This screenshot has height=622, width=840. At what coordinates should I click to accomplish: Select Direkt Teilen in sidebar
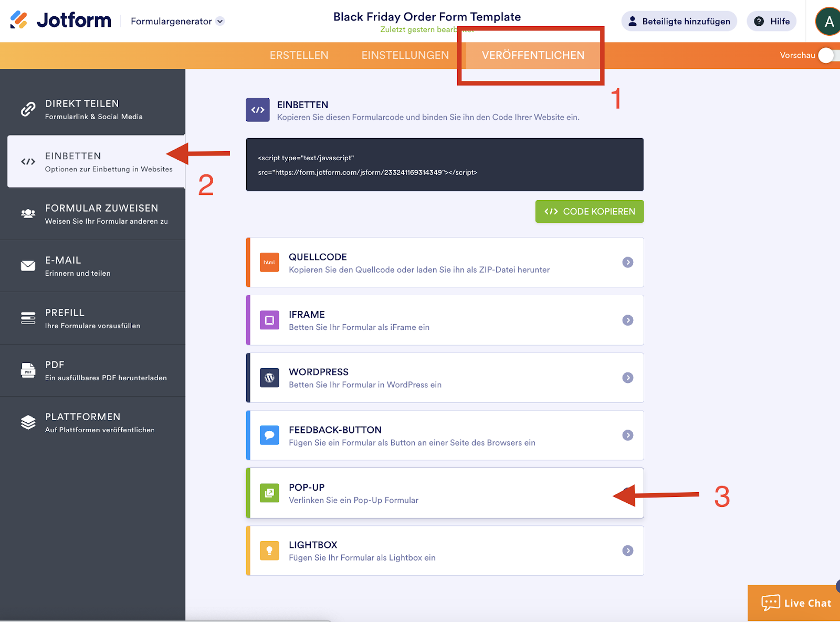pos(92,109)
